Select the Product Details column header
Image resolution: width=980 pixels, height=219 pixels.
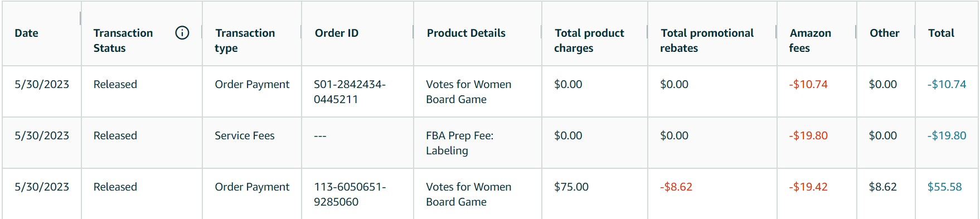466,33
